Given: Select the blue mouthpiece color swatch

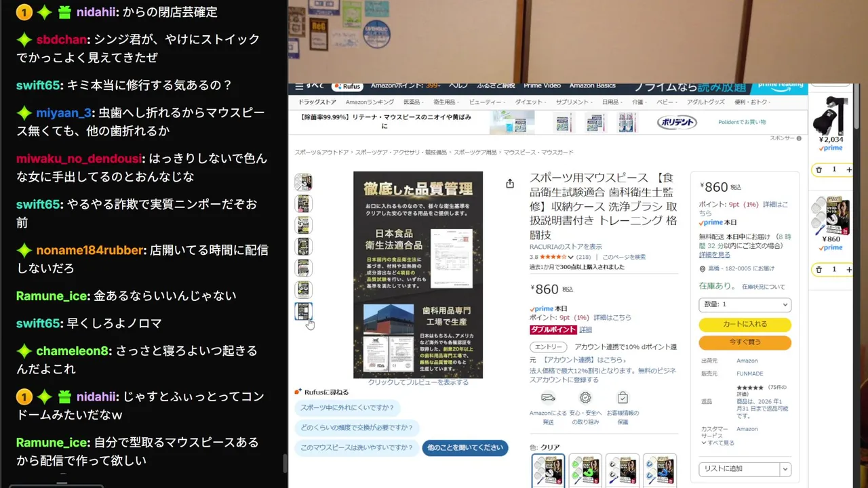Looking at the screenshot, I should point(659,470).
